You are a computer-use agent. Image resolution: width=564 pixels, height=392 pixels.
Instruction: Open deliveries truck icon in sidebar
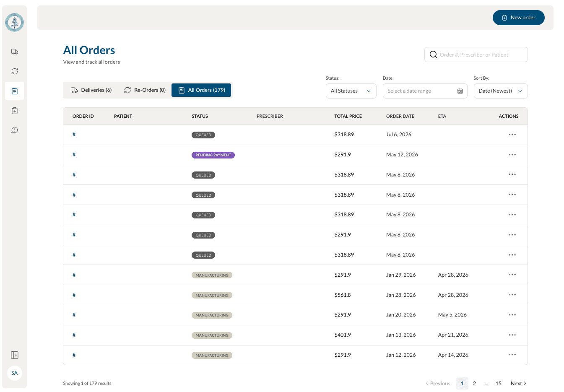(15, 52)
